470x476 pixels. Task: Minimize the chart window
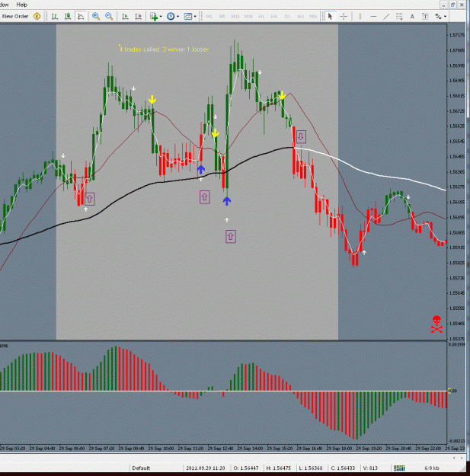(443, 5)
